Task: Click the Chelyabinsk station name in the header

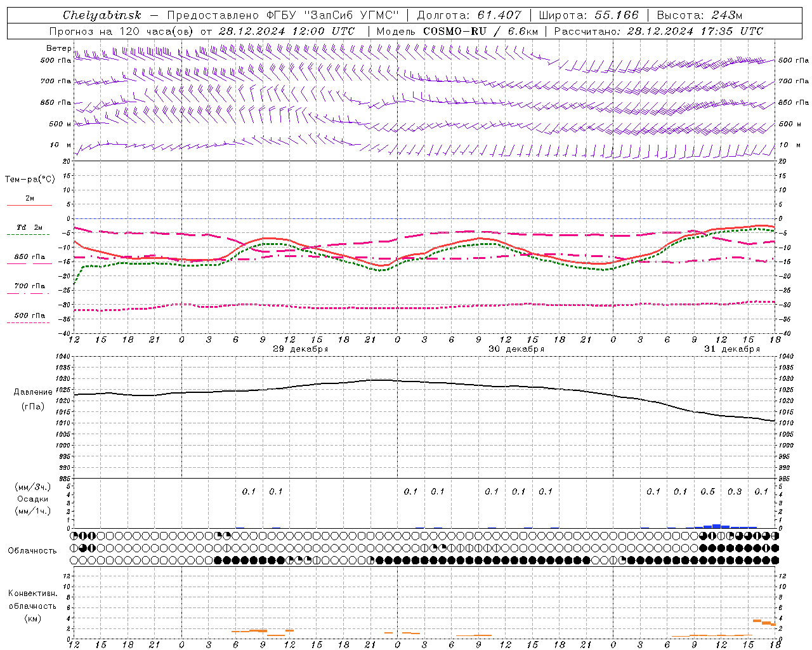Action: click(101, 15)
